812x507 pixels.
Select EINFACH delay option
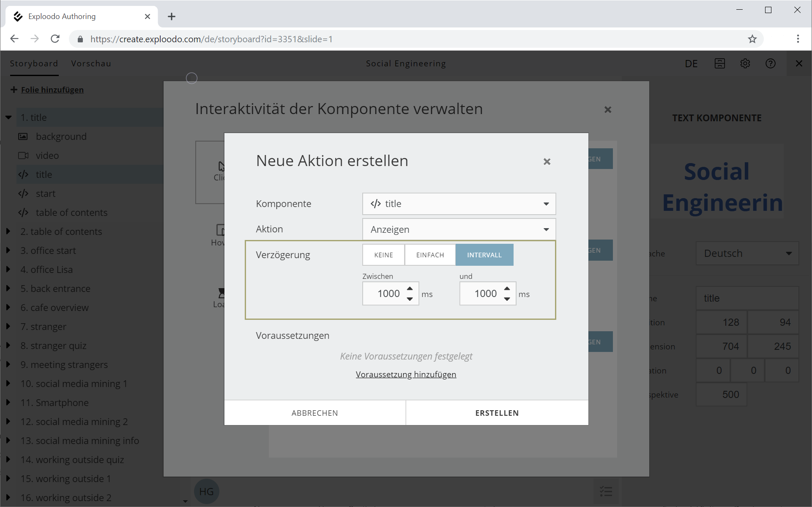click(430, 255)
